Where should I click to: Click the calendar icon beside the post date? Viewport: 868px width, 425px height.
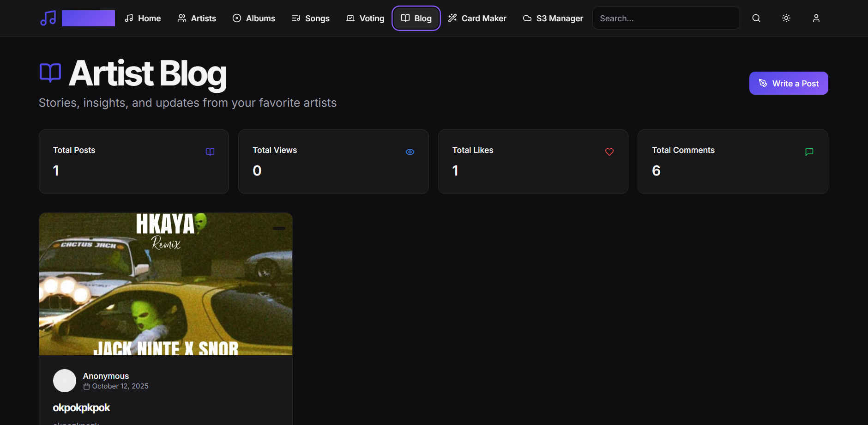point(86,386)
